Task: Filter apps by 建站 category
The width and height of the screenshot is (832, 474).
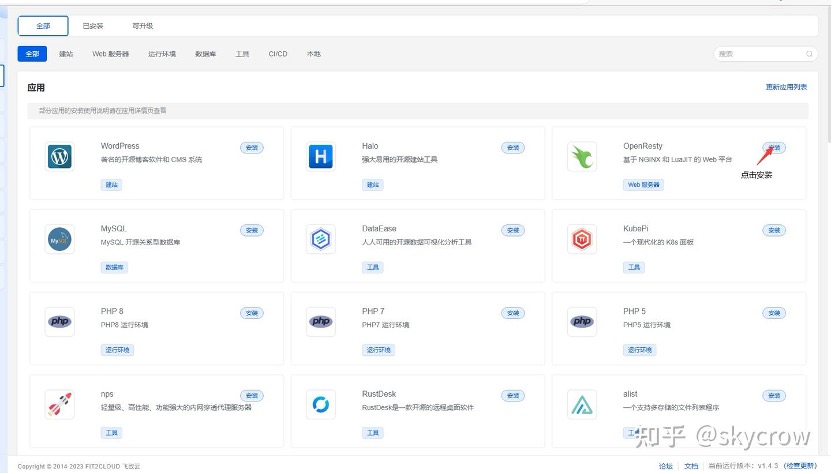Action: click(x=66, y=54)
